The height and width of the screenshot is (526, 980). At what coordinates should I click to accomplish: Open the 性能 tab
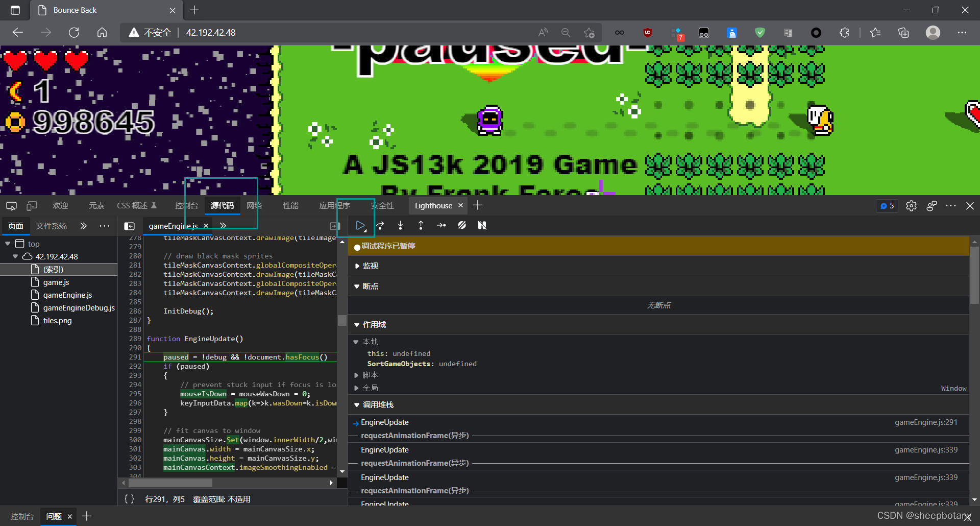tap(290, 206)
